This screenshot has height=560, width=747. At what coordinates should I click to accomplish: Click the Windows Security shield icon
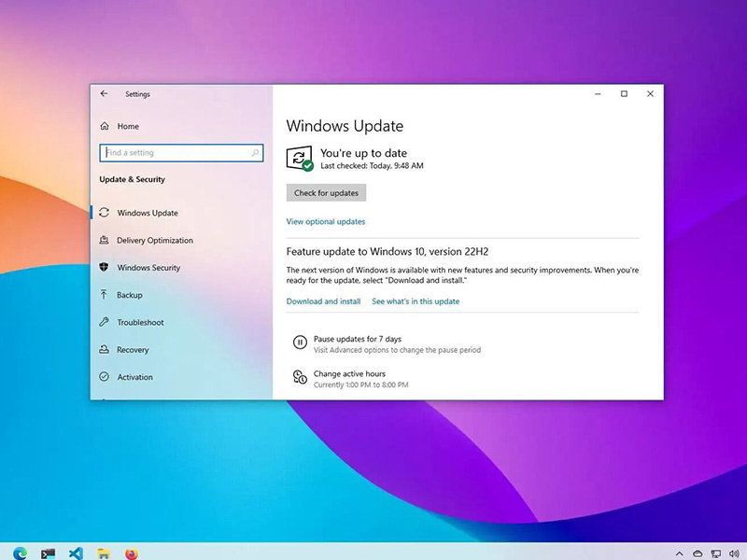coord(104,267)
